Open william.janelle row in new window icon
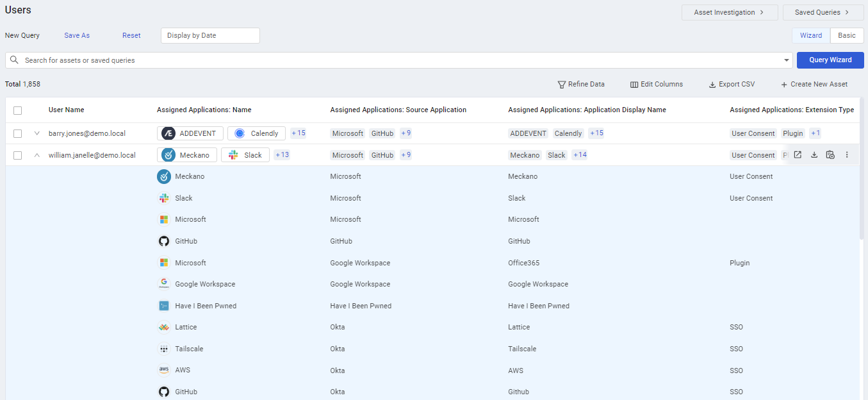868x400 pixels. tap(798, 154)
